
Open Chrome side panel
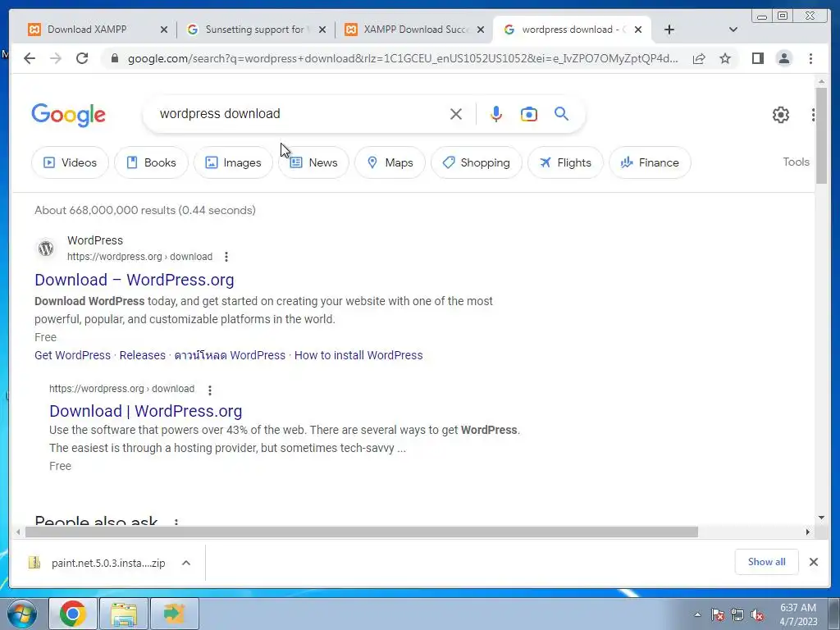pyautogui.click(x=757, y=58)
